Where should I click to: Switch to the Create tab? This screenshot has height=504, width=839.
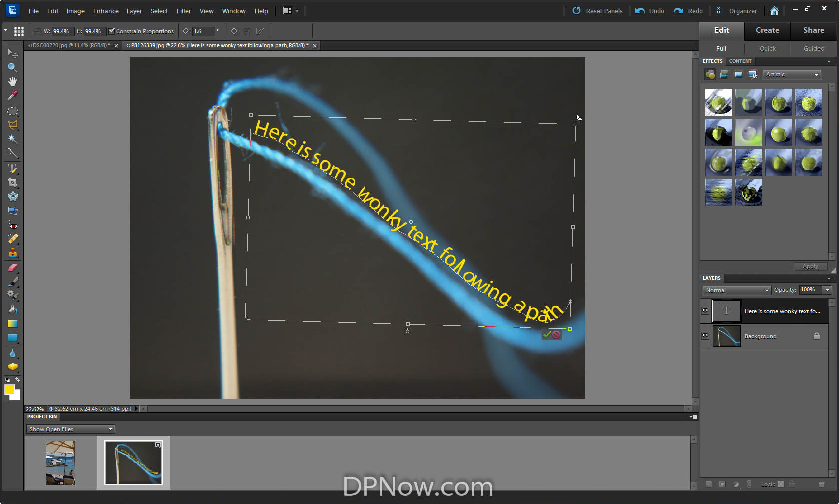pyautogui.click(x=767, y=30)
